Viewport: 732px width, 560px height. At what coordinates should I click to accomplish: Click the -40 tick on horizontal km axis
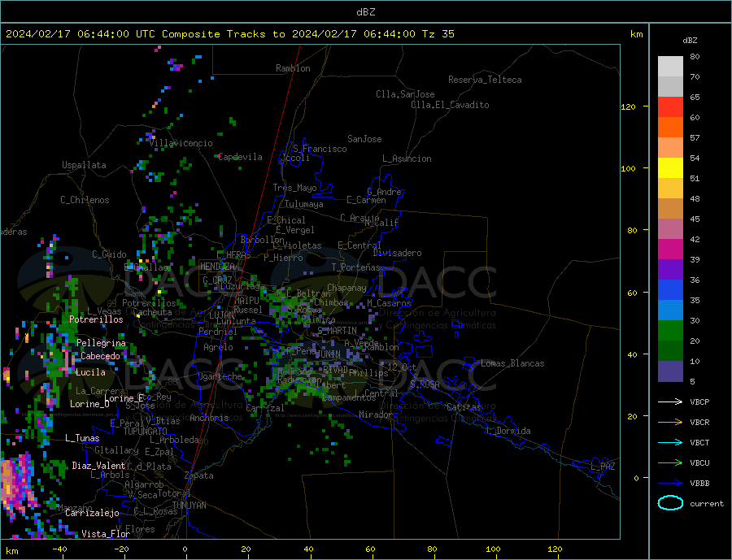[59, 549]
